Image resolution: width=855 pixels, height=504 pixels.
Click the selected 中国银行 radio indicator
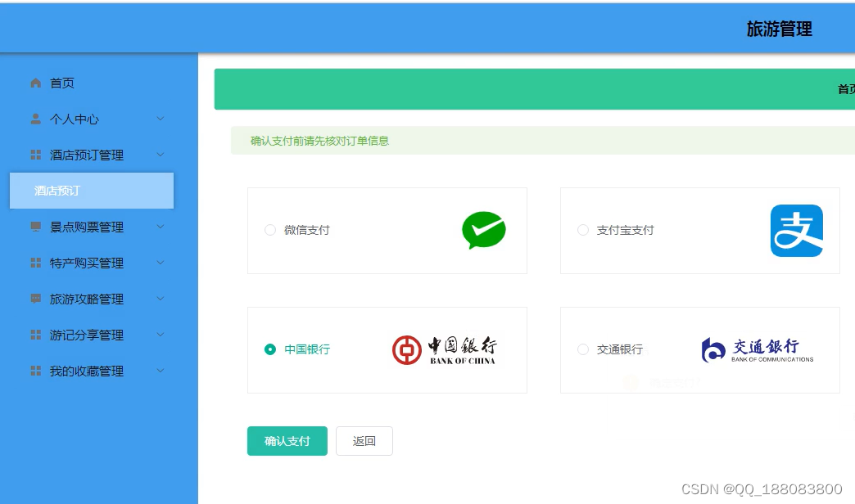click(x=269, y=349)
